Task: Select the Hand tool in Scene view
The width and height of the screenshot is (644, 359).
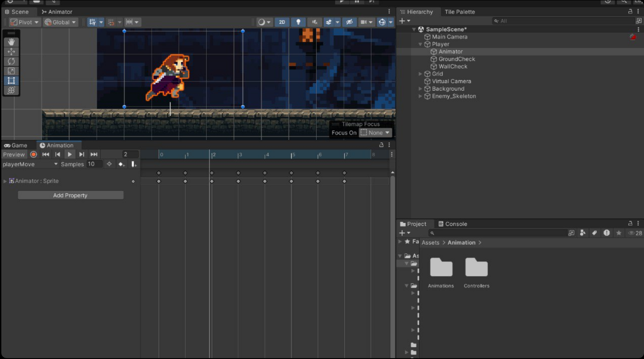Action: tap(11, 42)
